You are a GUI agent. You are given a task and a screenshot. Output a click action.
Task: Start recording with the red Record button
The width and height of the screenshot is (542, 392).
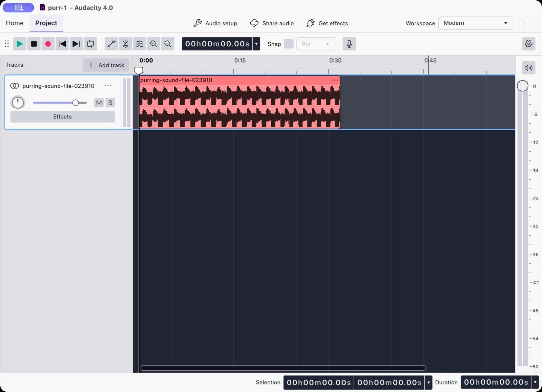(48, 44)
